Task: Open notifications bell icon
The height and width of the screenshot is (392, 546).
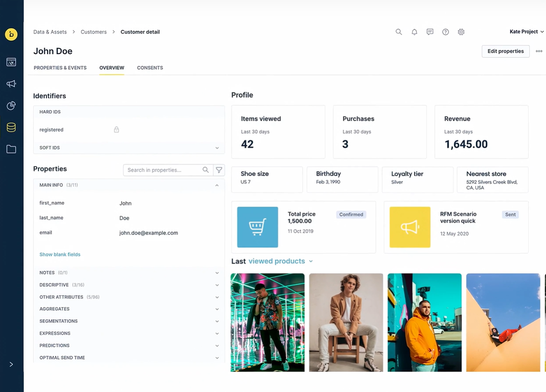Action: (414, 32)
